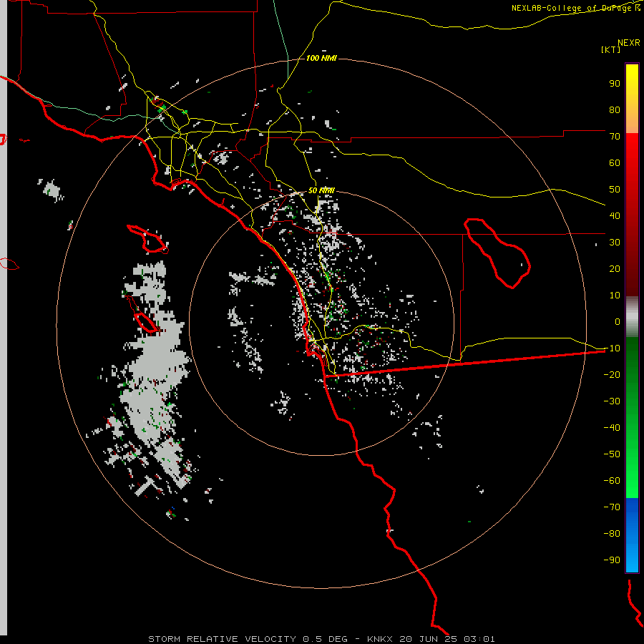Image resolution: width=644 pixels, height=644 pixels.
Task: Click the -70 value on velocity scale
Action: point(612,507)
